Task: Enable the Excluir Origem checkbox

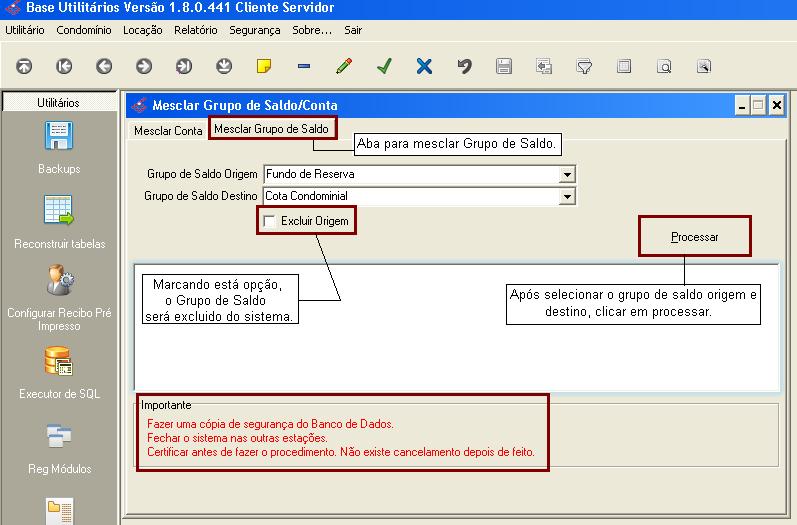Action: 269,220
